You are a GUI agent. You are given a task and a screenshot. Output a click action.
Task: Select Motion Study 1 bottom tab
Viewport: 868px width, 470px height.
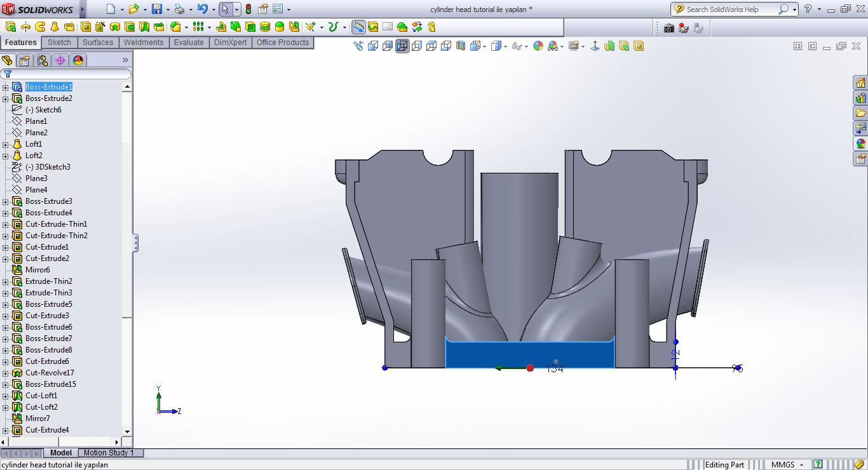pyautogui.click(x=109, y=453)
